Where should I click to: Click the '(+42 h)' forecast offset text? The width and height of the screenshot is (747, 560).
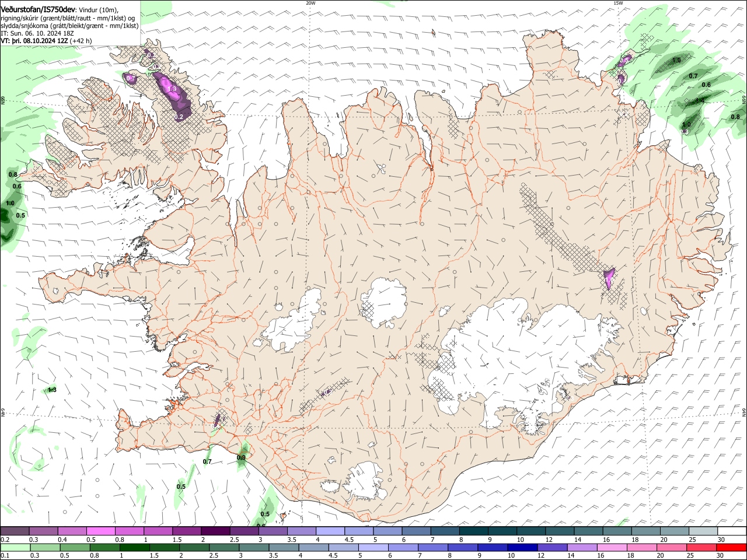[x=82, y=41]
